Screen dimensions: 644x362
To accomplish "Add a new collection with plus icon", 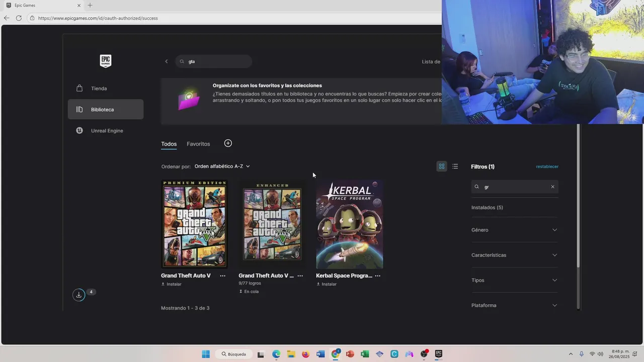I will pyautogui.click(x=228, y=143).
